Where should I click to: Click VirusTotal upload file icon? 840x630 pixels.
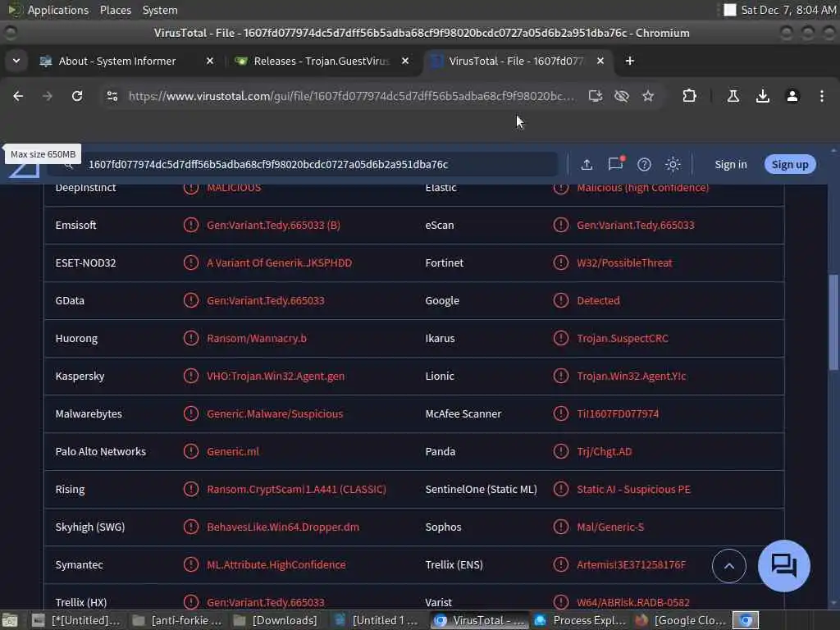(x=587, y=164)
